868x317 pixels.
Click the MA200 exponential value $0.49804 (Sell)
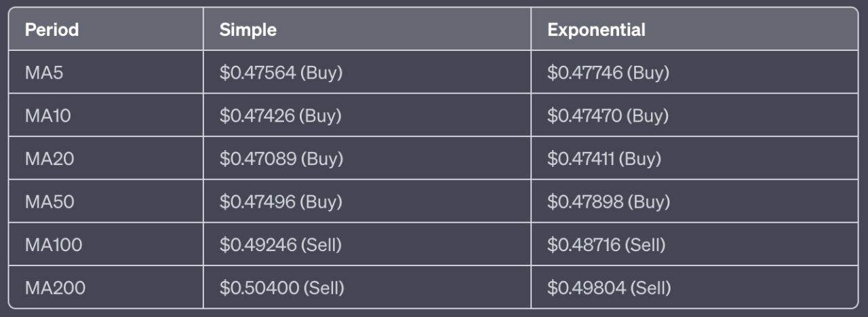coord(609,288)
